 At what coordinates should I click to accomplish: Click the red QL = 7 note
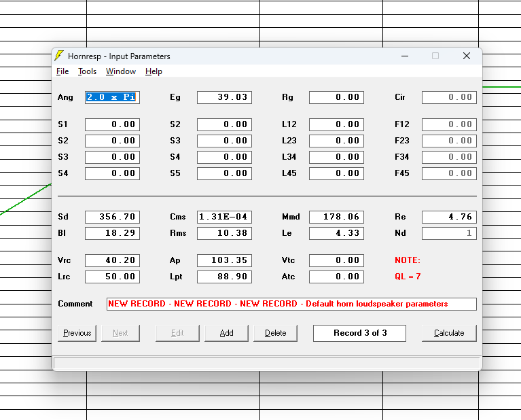[408, 277]
